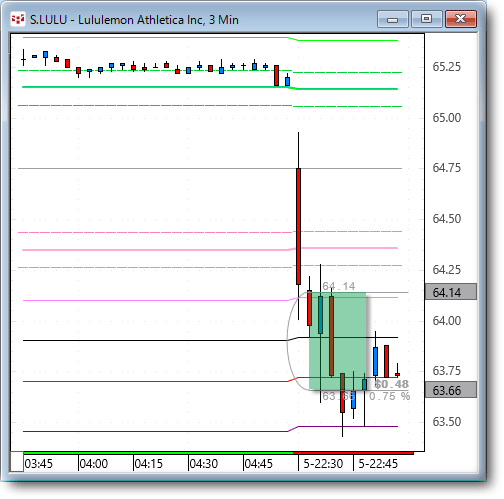The width and height of the screenshot is (504, 499).
Task: Close the Lululemon chart window
Action: tap(461, 19)
